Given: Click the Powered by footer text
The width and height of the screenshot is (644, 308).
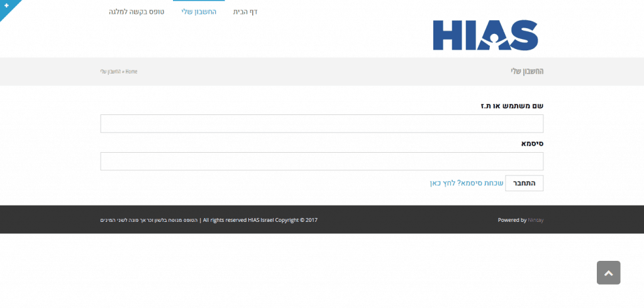Looking at the screenshot, I should tap(512, 220).
